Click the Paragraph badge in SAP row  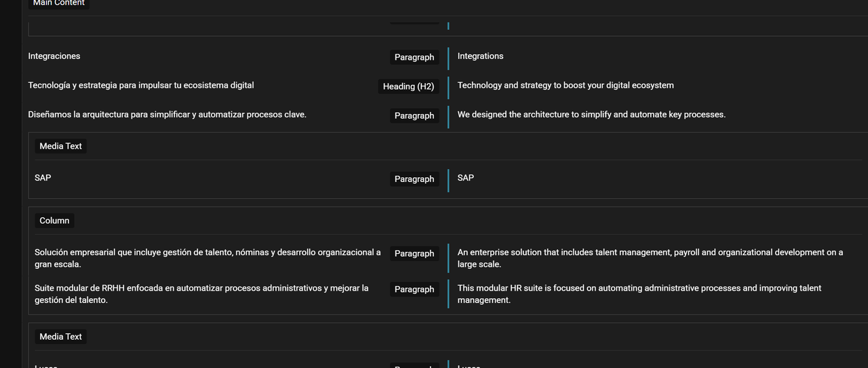[414, 179]
